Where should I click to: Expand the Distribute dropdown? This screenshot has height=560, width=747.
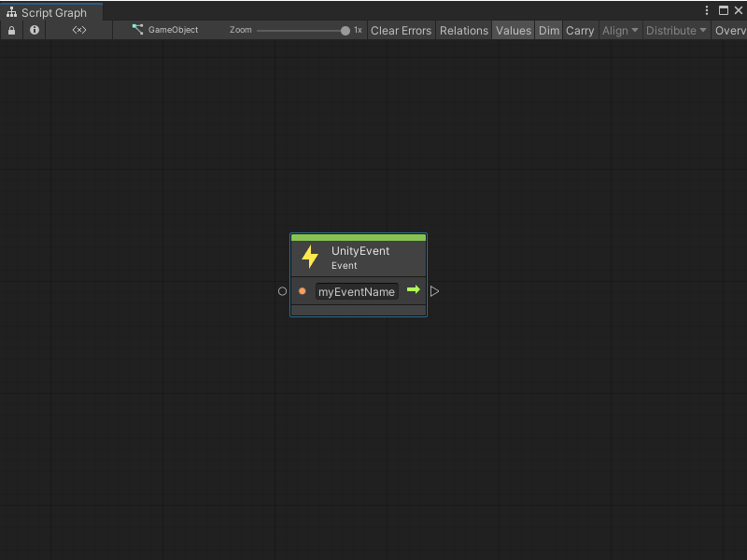[674, 30]
